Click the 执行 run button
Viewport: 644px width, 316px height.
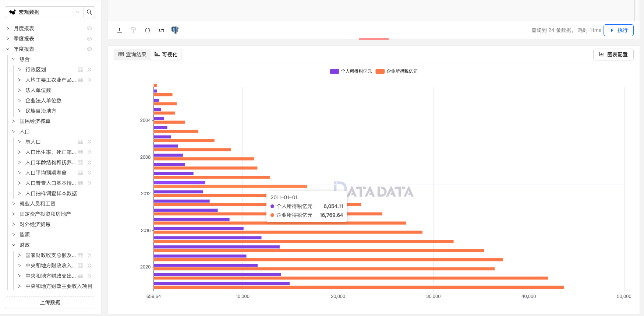[x=619, y=30]
